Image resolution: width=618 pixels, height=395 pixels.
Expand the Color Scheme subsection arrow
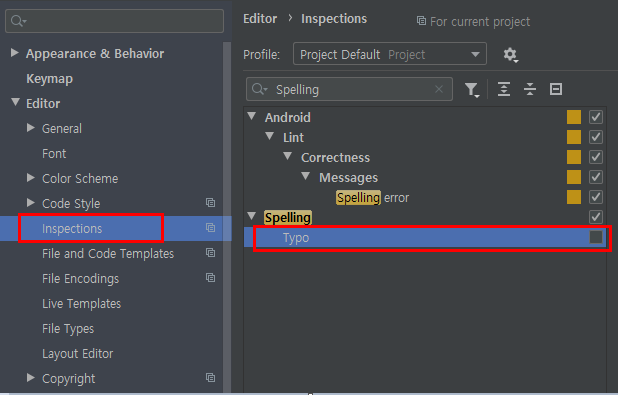pos(31,178)
